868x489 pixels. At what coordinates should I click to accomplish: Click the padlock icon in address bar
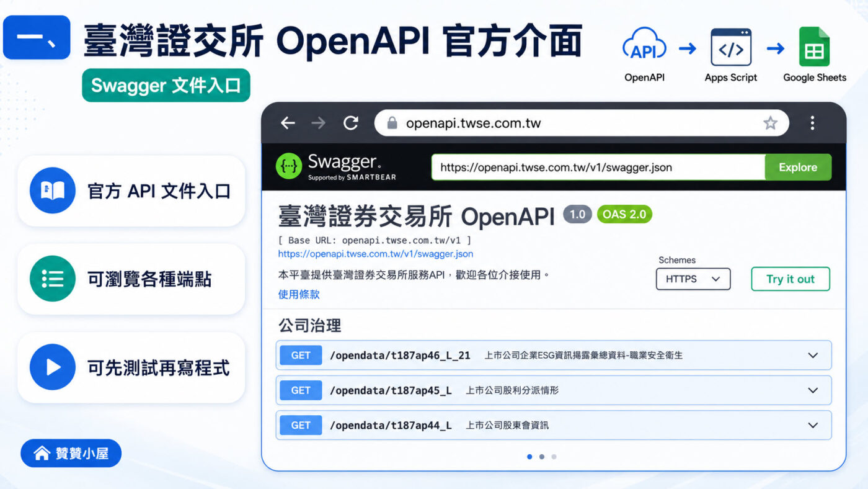point(392,123)
